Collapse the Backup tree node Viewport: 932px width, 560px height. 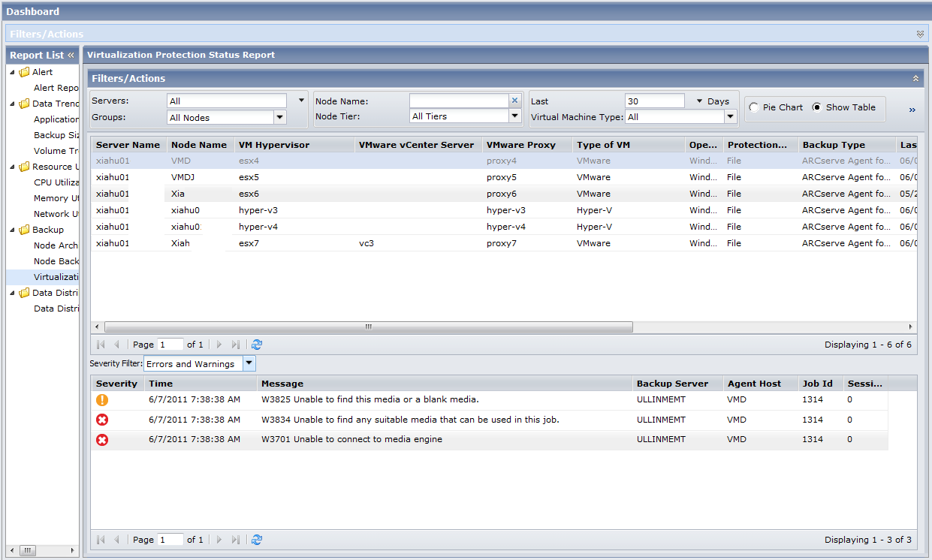(x=13, y=230)
